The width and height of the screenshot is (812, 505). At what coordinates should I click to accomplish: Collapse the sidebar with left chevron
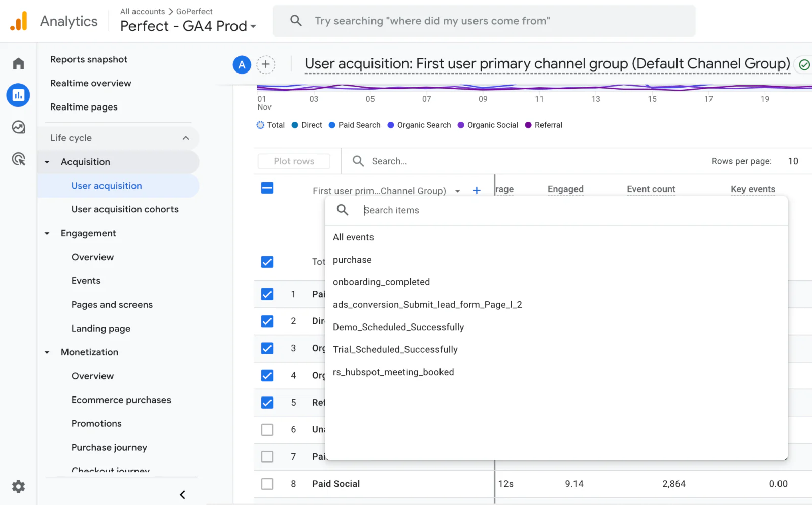[x=182, y=495]
